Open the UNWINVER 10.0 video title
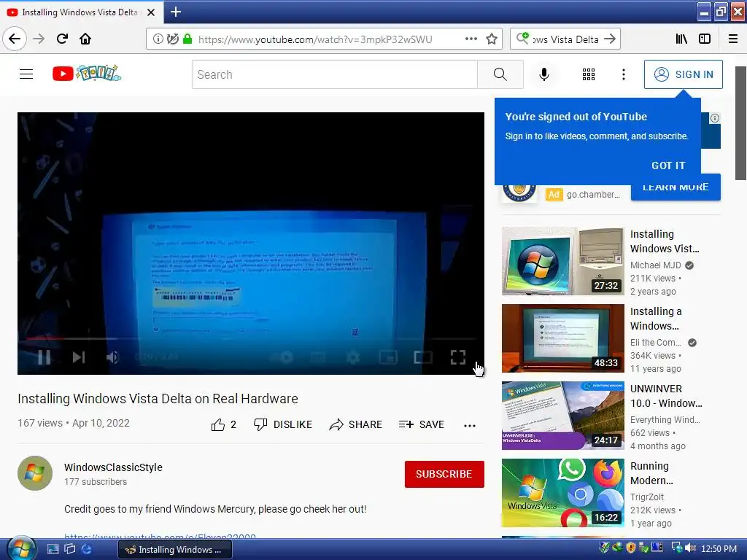The image size is (747, 560). pyautogui.click(x=666, y=396)
